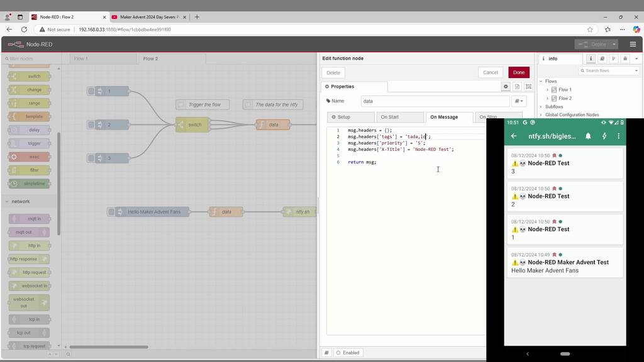Expand Flow 1 in the info tree
The height and width of the screenshot is (362, 644).
[547, 89]
